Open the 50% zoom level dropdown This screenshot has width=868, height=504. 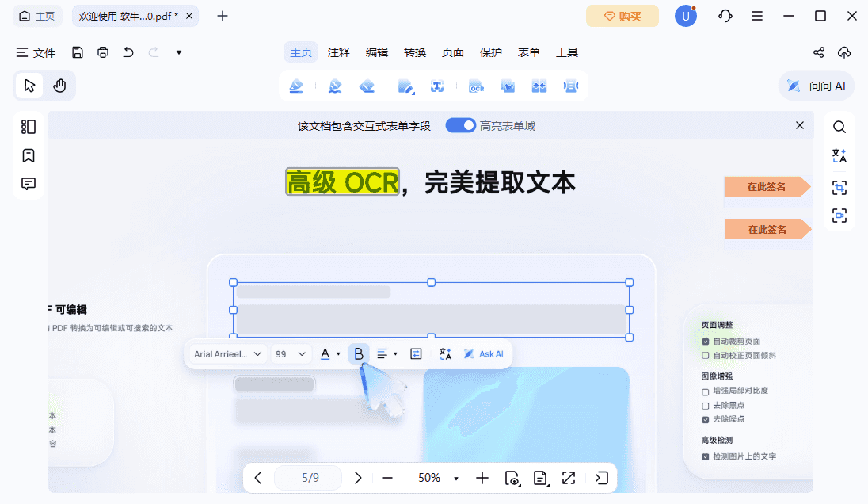pos(456,478)
